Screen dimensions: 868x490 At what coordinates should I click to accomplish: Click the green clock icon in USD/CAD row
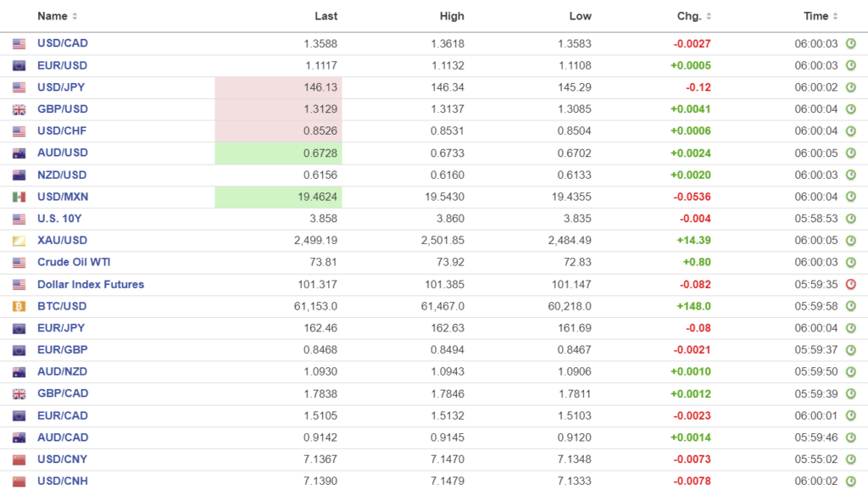click(x=850, y=43)
